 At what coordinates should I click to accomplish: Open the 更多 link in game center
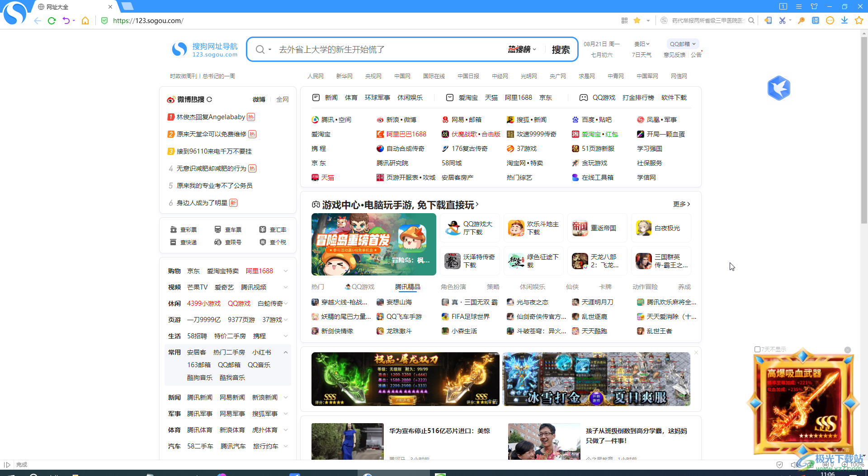coord(681,204)
